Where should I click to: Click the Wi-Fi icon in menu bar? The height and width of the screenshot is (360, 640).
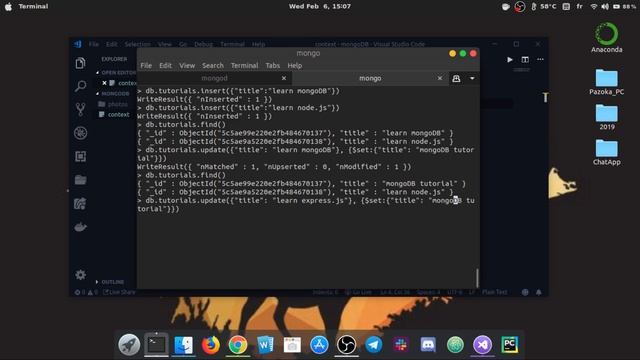coord(594,7)
